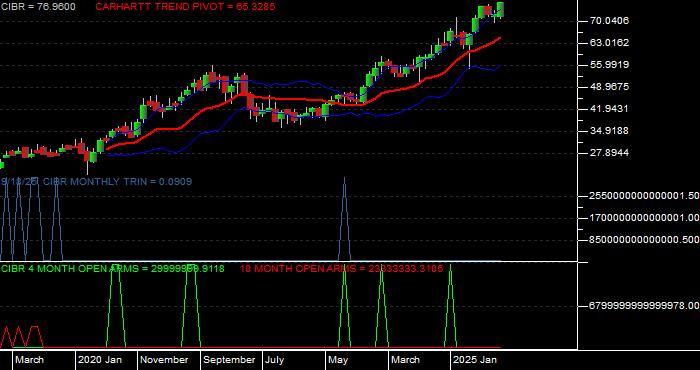Click the November date marker

165,360
